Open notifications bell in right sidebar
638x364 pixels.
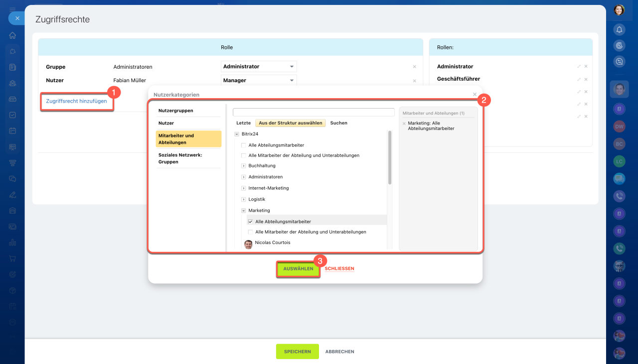(619, 29)
